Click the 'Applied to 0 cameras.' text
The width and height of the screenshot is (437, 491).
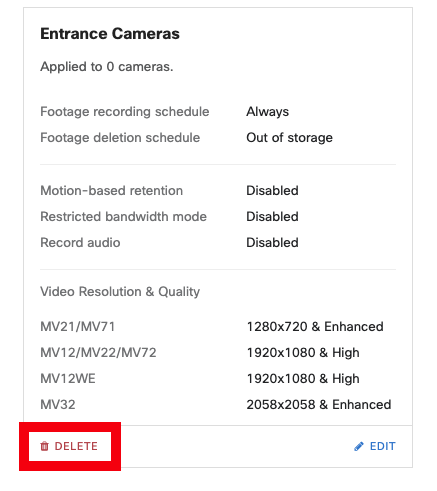[107, 67]
